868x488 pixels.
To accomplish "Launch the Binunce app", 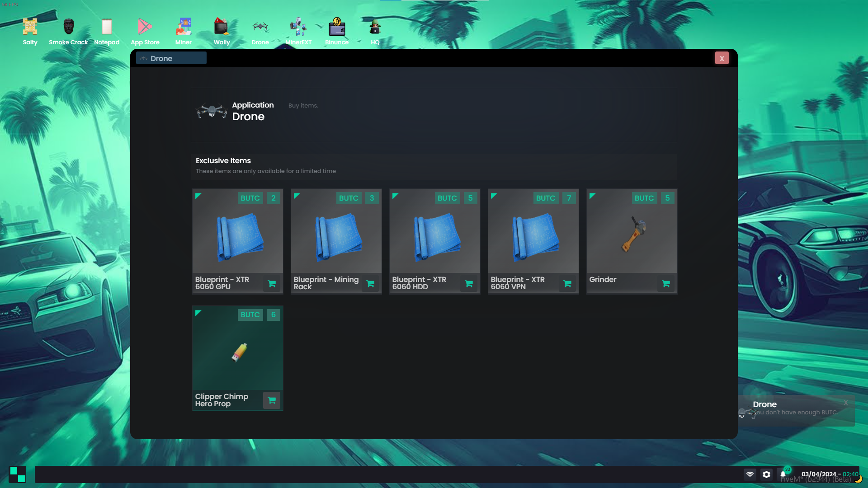I will point(337,32).
